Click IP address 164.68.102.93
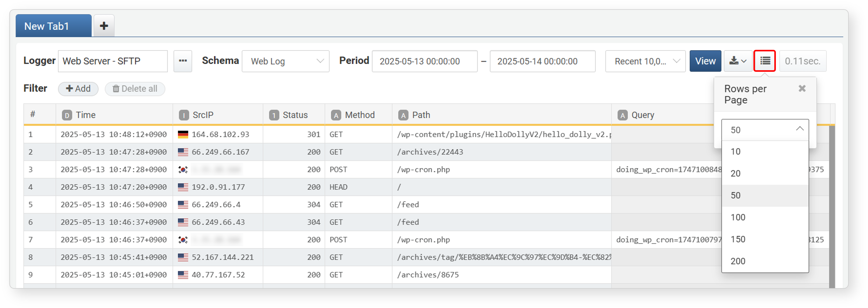The image size is (868, 308). click(x=220, y=135)
